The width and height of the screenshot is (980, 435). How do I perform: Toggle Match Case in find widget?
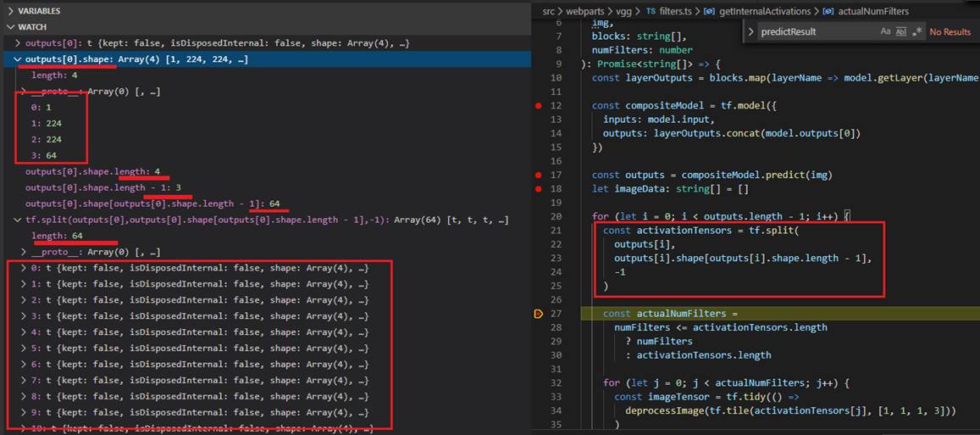[x=885, y=31]
